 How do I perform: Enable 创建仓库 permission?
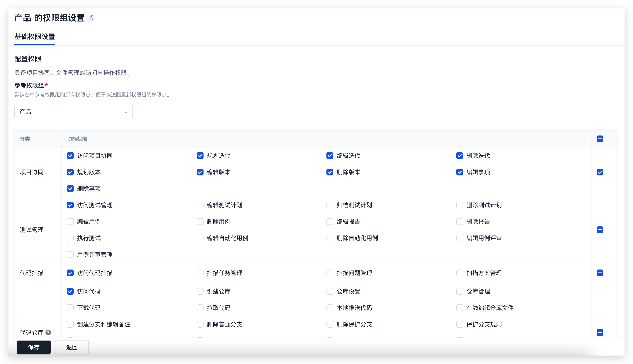coord(200,291)
